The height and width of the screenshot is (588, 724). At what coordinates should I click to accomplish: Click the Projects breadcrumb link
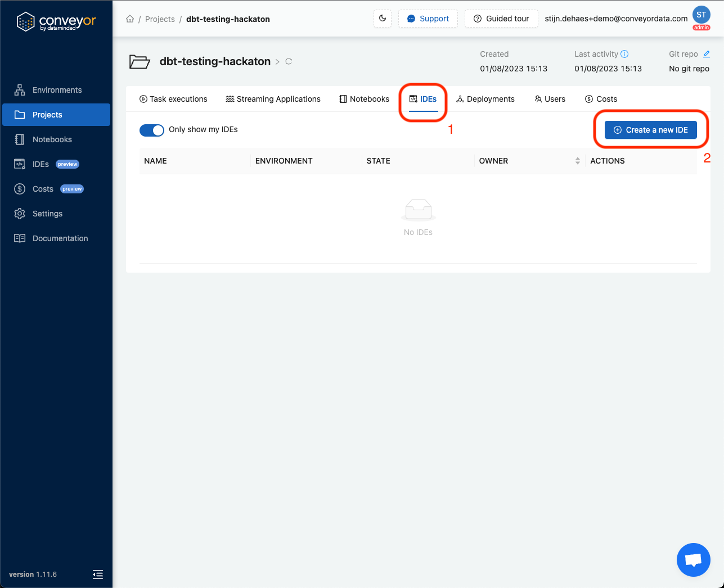tap(160, 19)
